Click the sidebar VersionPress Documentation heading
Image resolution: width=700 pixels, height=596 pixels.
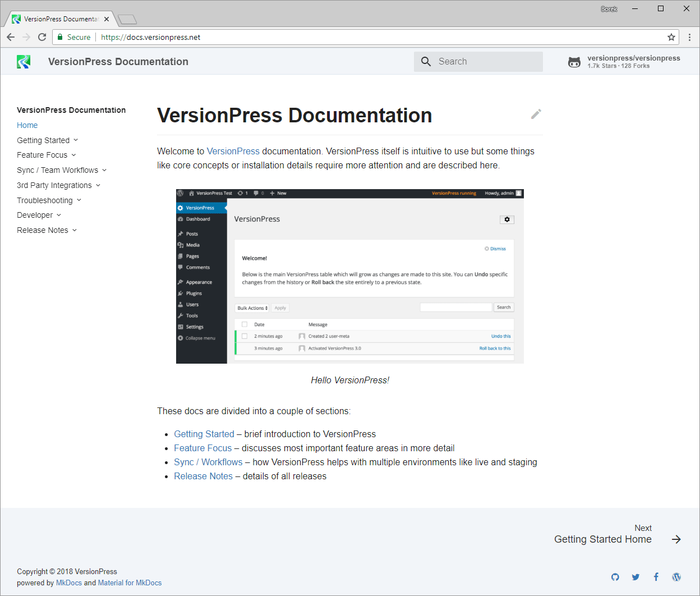point(71,110)
